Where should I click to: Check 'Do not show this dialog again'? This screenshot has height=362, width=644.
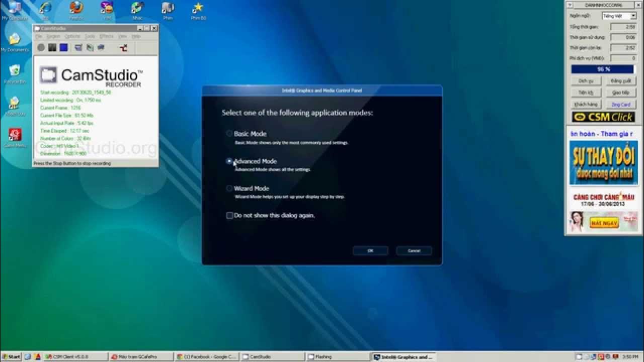pyautogui.click(x=229, y=216)
